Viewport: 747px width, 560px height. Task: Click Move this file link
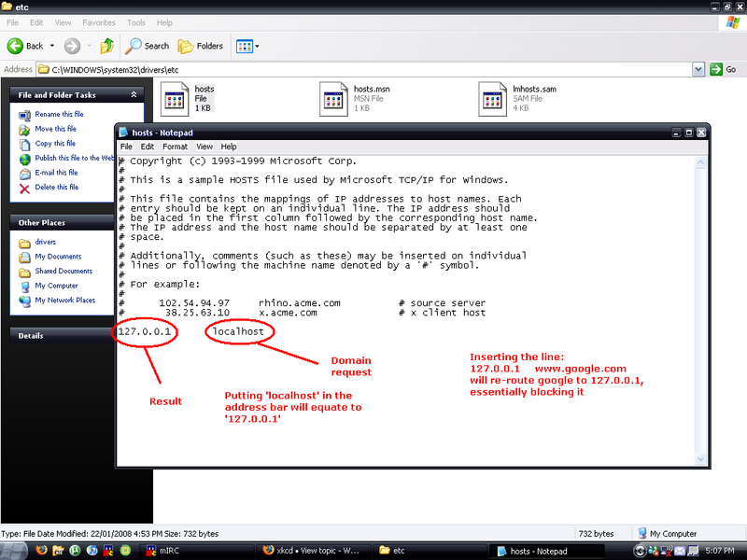(55, 129)
